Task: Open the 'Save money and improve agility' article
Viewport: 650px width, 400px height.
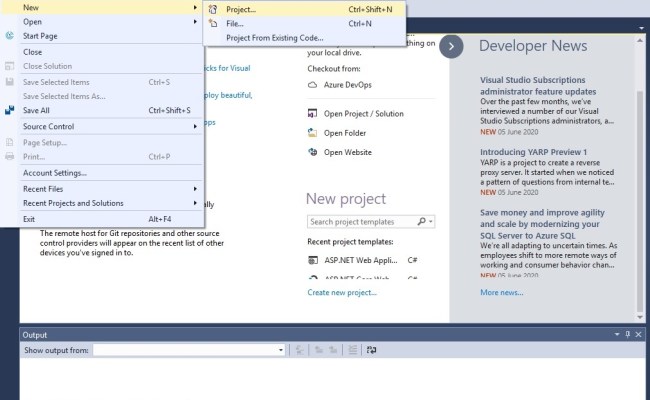Action: (x=542, y=224)
